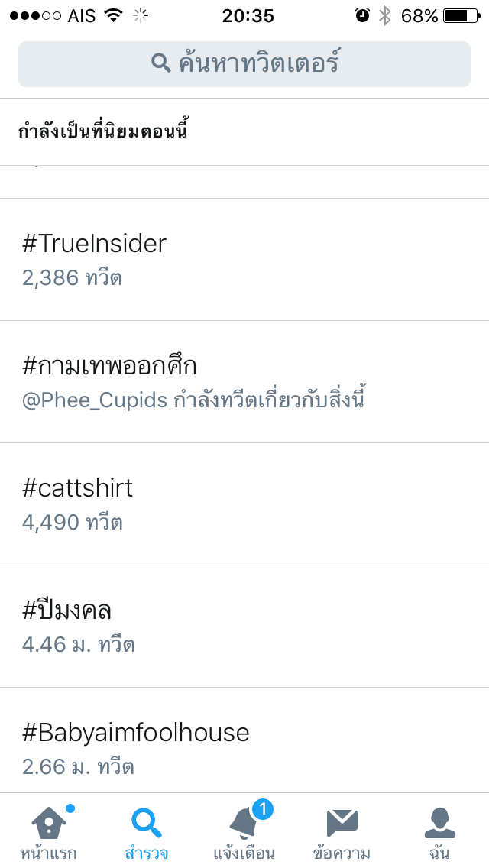
Task: Tap the alarm clock status icon
Action: (362, 15)
